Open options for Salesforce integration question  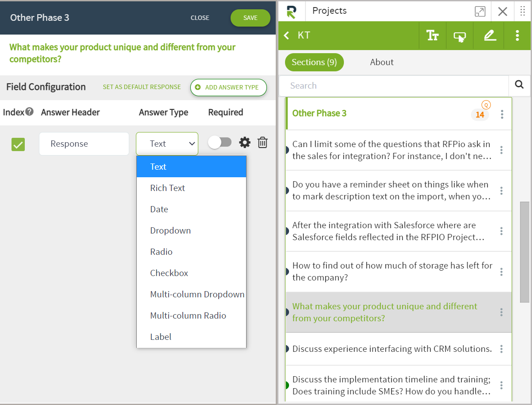click(501, 231)
